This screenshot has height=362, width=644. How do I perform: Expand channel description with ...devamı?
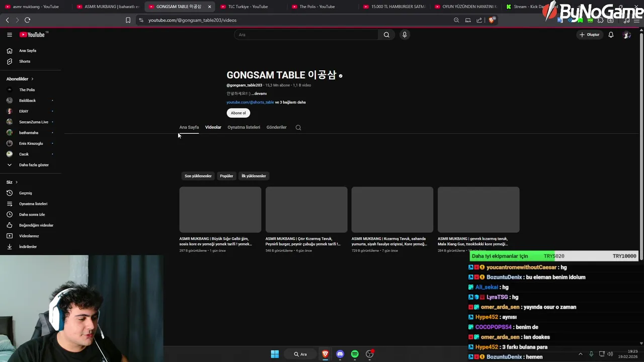point(259,94)
